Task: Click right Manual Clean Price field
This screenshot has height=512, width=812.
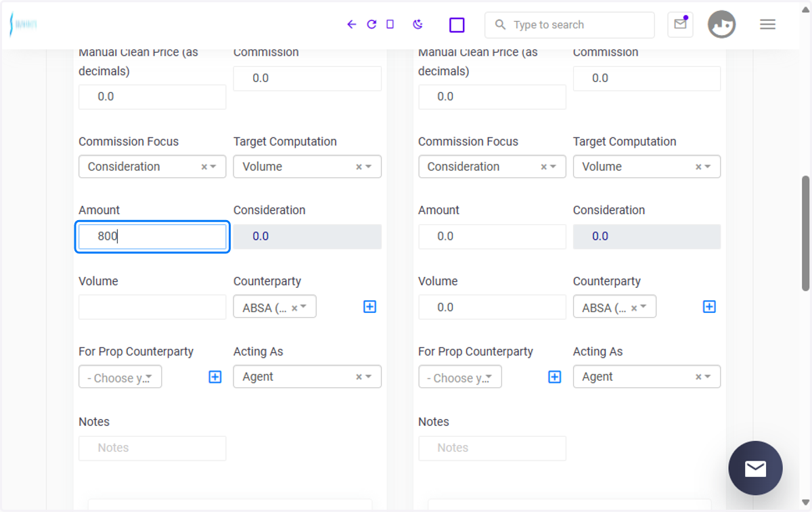Action: (492, 97)
